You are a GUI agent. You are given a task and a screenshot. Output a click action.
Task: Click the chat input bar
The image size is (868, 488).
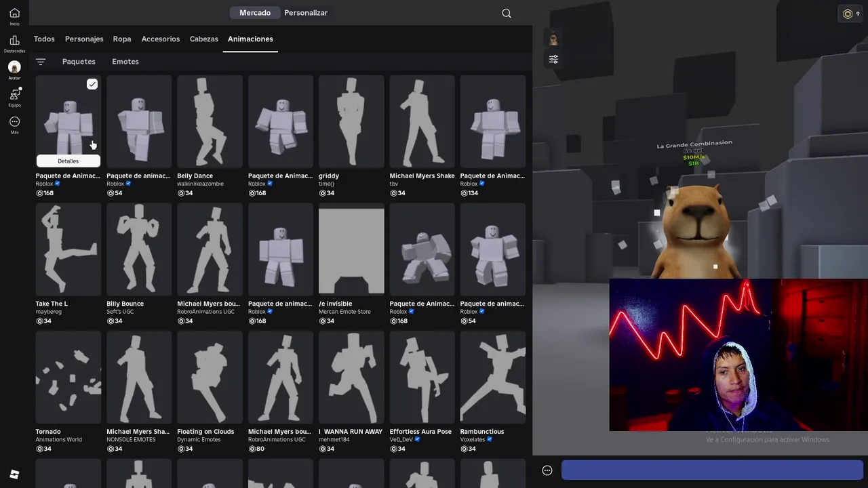(712, 470)
